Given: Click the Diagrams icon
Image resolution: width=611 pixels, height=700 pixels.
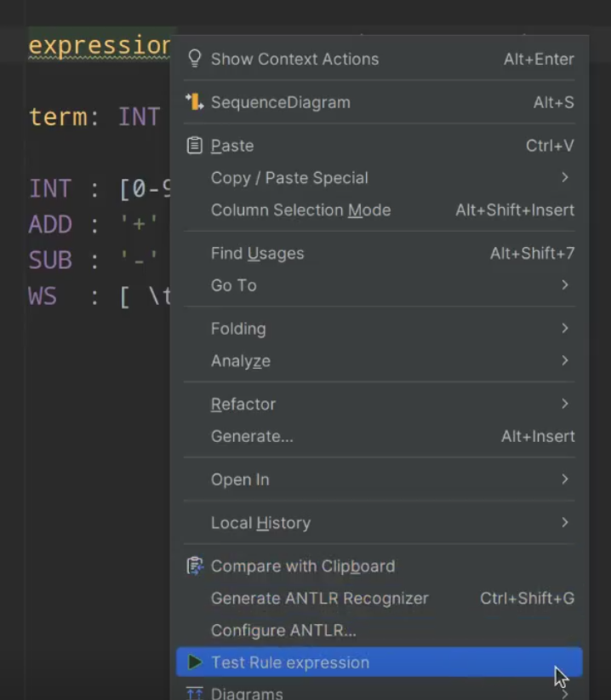Looking at the screenshot, I should click(195, 692).
